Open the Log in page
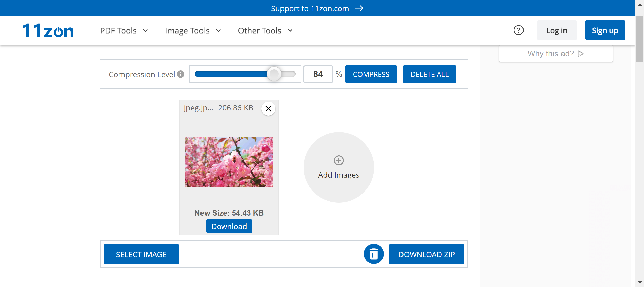Viewport: 644px width, 287px height. tap(557, 30)
